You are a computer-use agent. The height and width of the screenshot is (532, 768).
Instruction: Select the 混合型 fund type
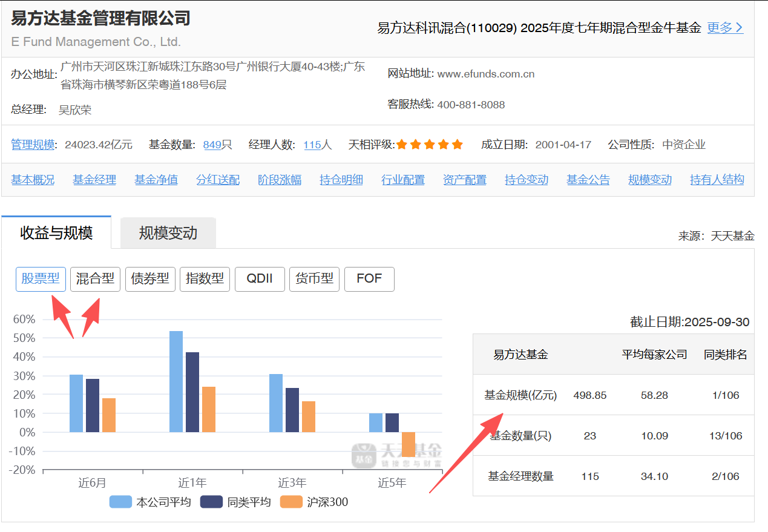(96, 279)
